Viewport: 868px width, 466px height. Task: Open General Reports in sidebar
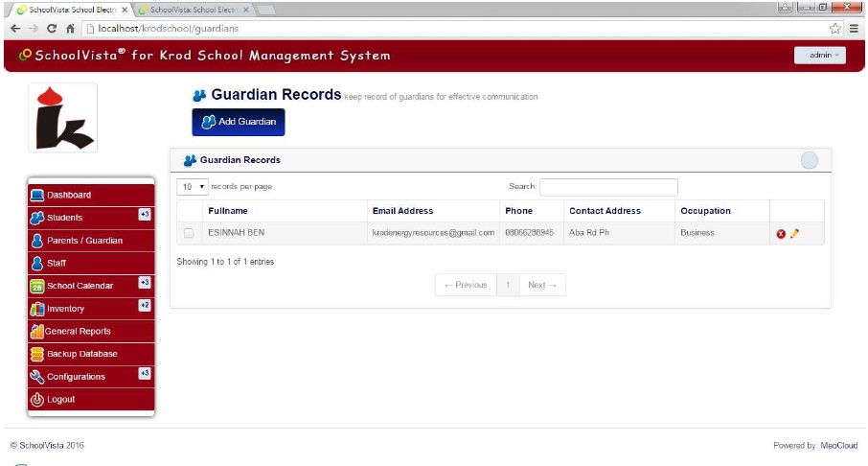(78, 332)
